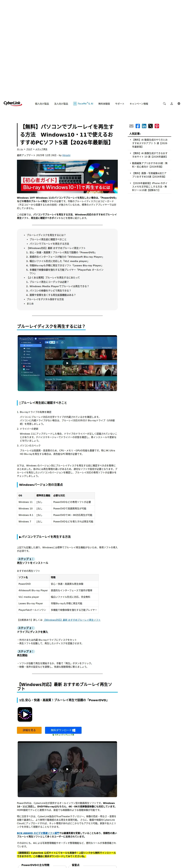Open the user account icon
This screenshot has height=868, width=186.
click(x=172, y=104)
